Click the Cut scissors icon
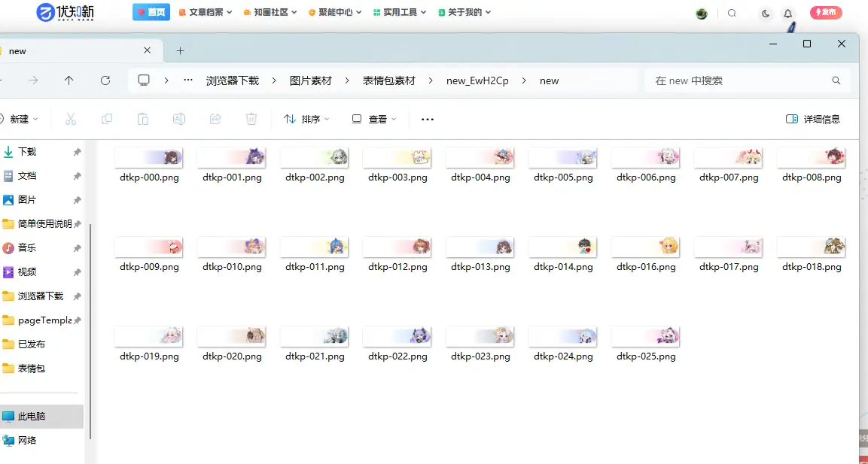The height and width of the screenshot is (464, 868). (71, 119)
